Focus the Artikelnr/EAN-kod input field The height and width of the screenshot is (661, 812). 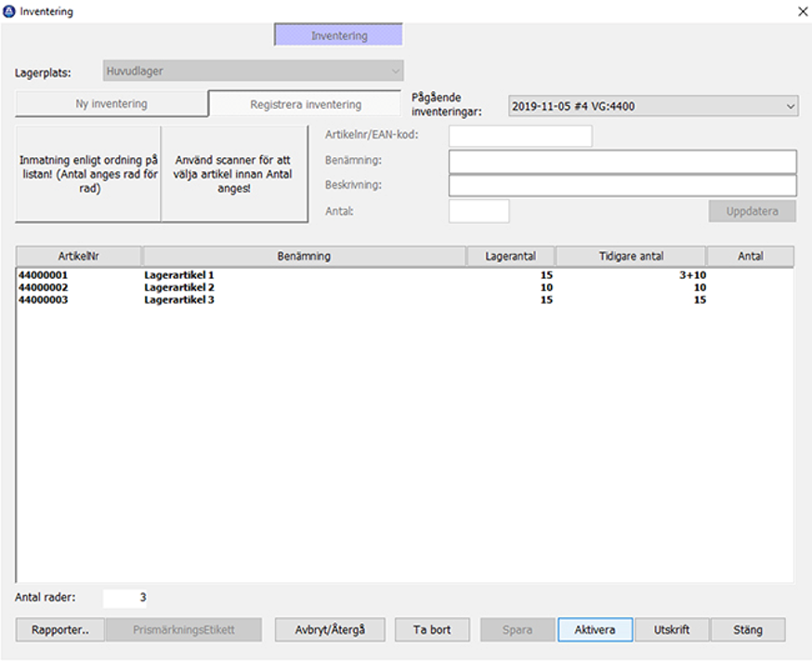(520, 136)
